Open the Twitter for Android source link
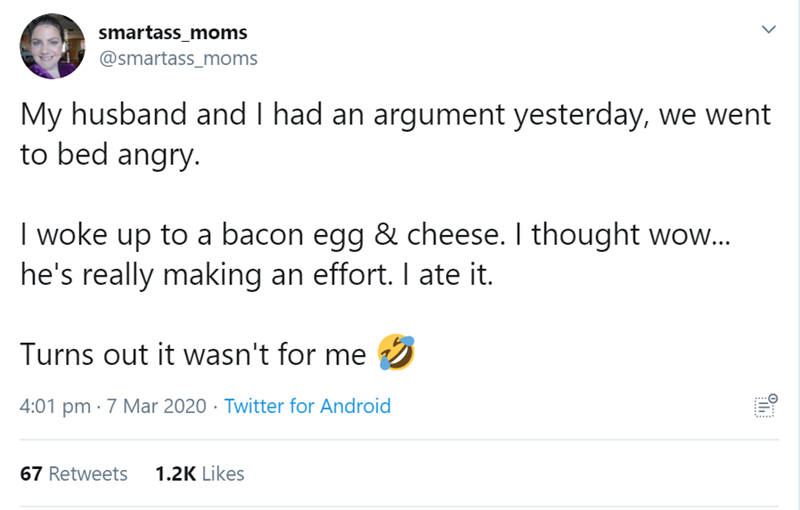Screen dimensions: 800x510 click(308, 407)
